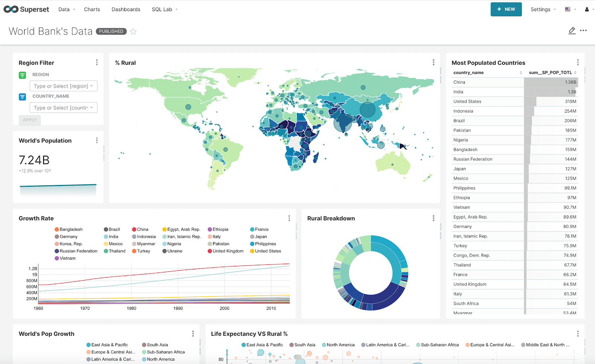Toggle the favorite star next to PUBLISHED
Screen dimensions: 595x364
[133, 32]
